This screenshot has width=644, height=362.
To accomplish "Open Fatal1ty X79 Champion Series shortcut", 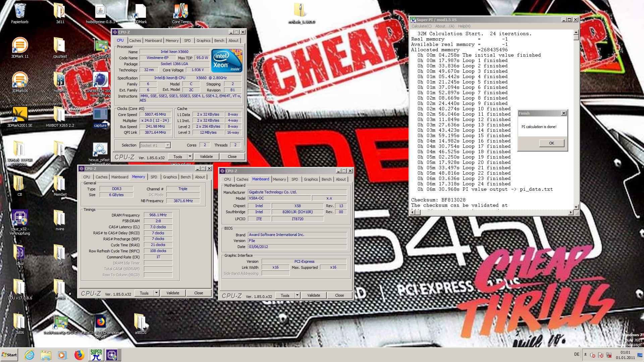I will (100, 326).
